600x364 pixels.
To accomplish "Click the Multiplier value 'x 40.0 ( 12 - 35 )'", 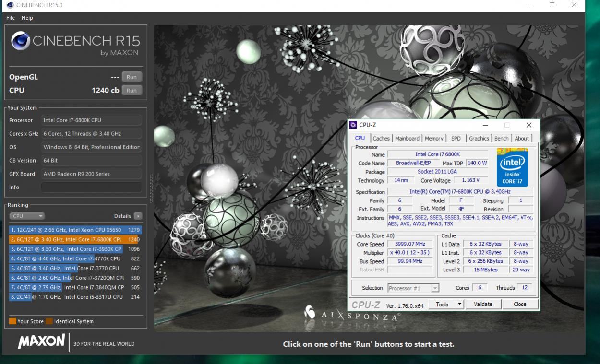I will click(410, 253).
